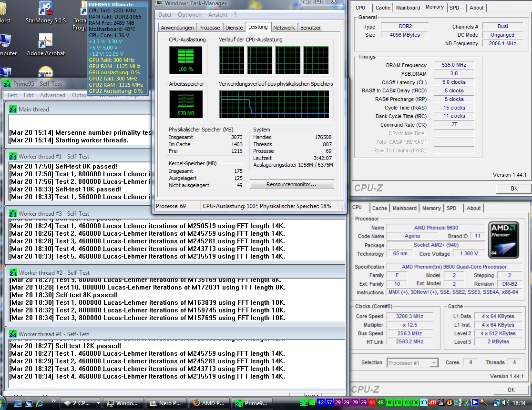
Task: Click OK in the CPU-Z Memory window
Action: [514, 189]
